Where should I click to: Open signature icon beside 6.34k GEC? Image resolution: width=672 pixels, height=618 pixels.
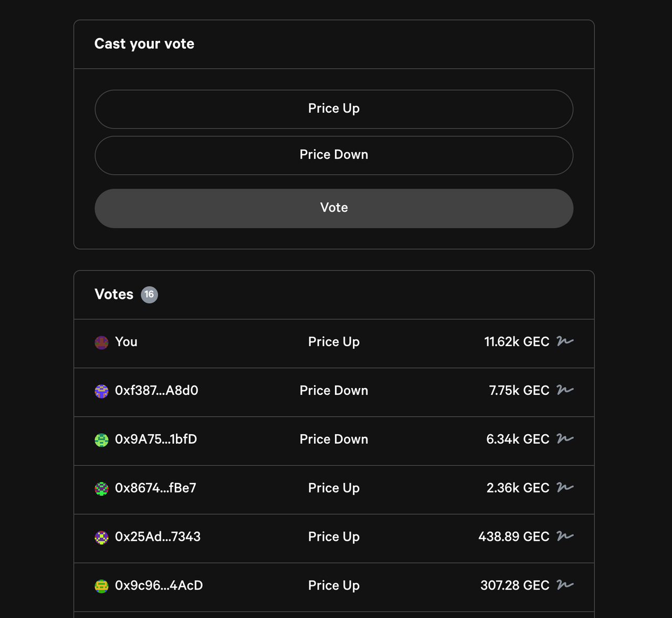point(565,439)
